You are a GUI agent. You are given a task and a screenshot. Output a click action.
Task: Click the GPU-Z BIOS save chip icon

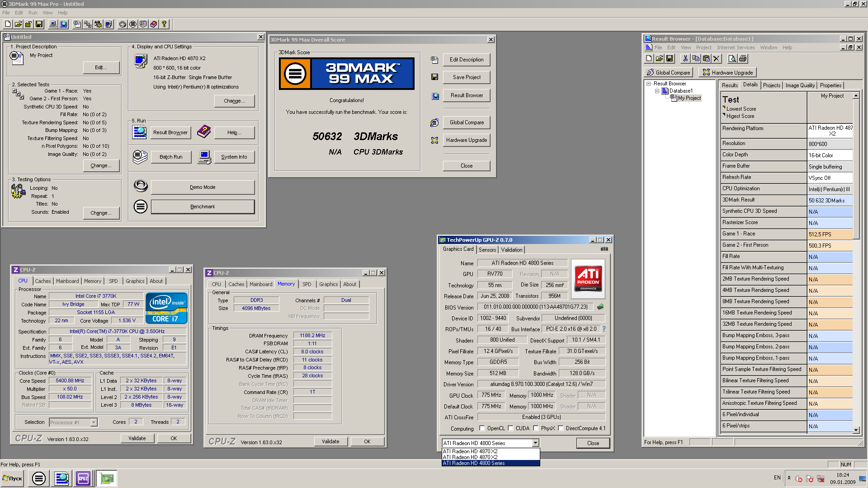(x=600, y=307)
